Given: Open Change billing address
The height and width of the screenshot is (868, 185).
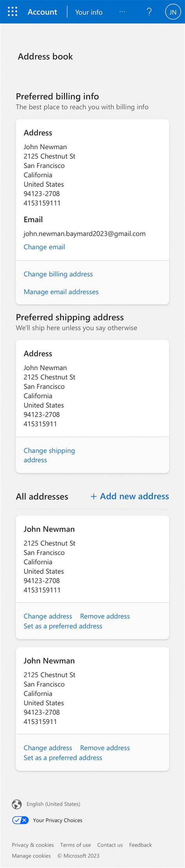Looking at the screenshot, I should click(x=58, y=274).
